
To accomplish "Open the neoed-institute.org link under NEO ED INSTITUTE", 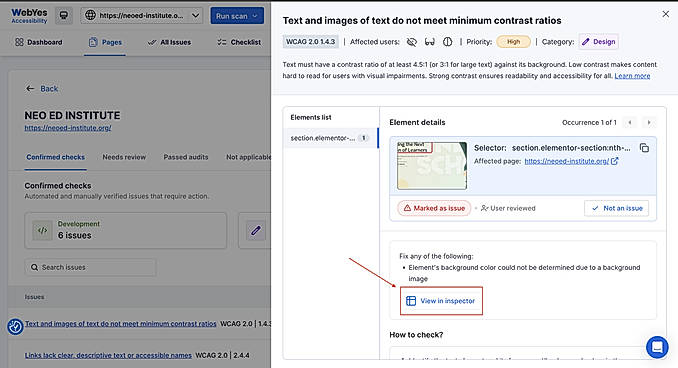I will (x=67, y=128).
